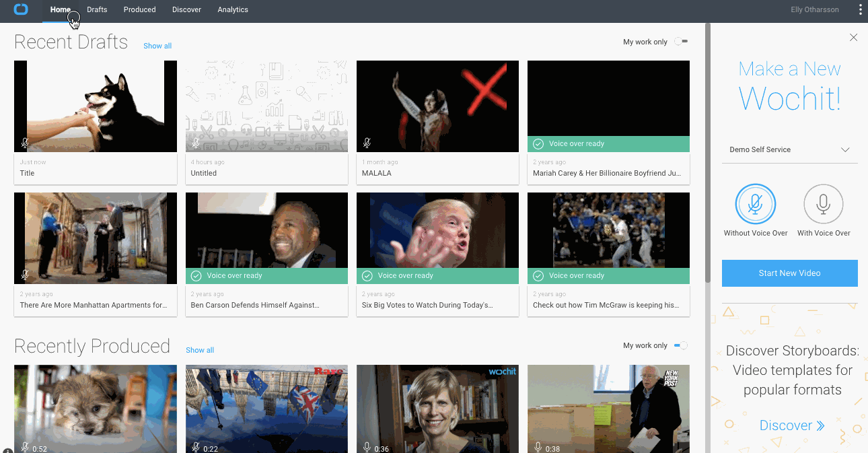
Task: Click the "Just now" timestamp
Action: (33, 162)
